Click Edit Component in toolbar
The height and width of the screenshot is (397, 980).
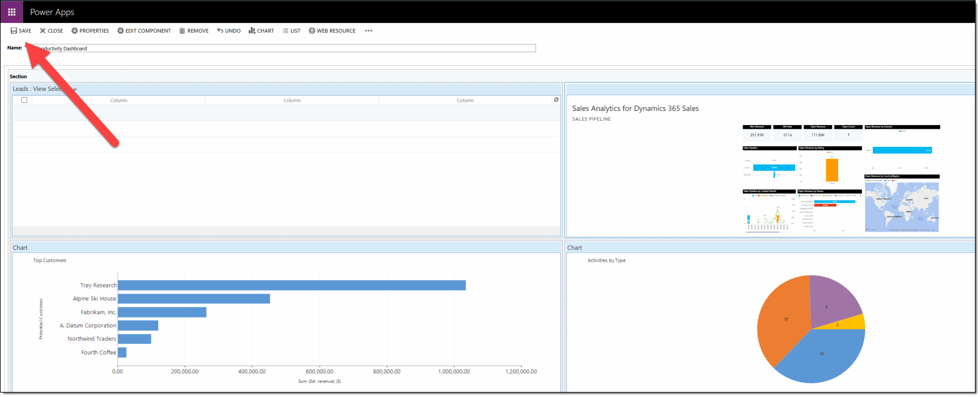(x=144, y=31)
